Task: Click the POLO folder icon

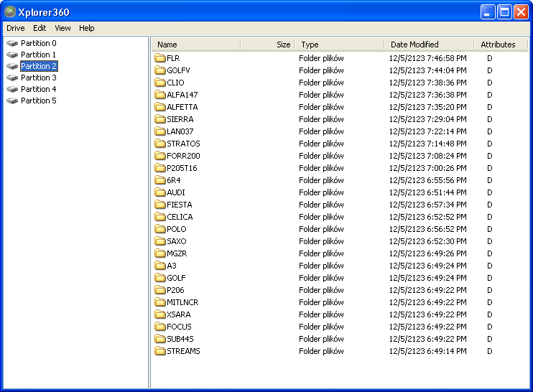Action: (x=159, y=229)
